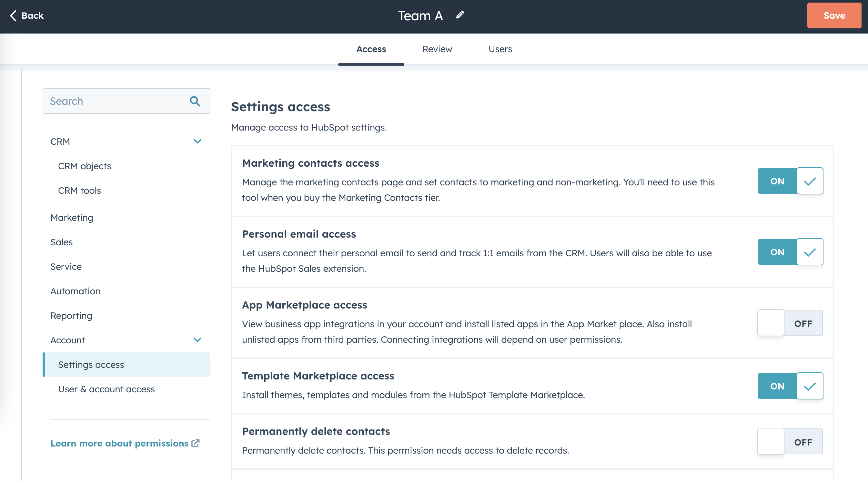The height and width of the screenshot is (481, 868).
Task: Click App Marketplace access title
Action: pos(305,305)
